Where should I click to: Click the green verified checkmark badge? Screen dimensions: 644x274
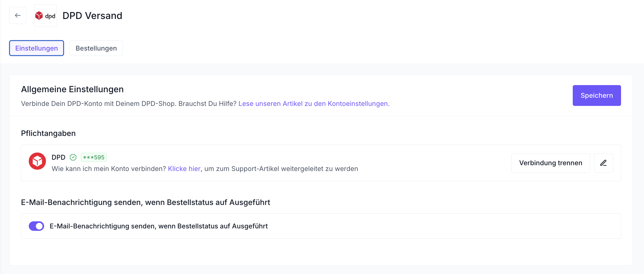pyautogui.click(x=73, y=157)
